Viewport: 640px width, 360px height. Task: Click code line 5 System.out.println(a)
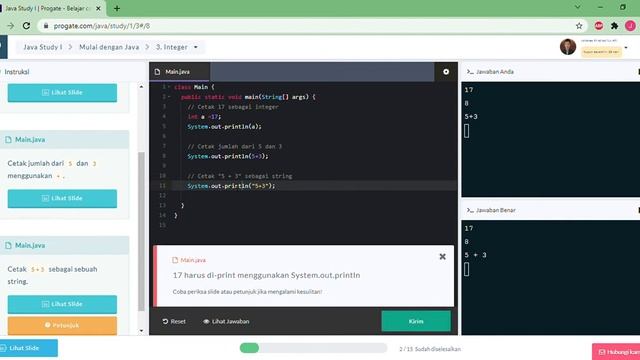tap(224, 127)
